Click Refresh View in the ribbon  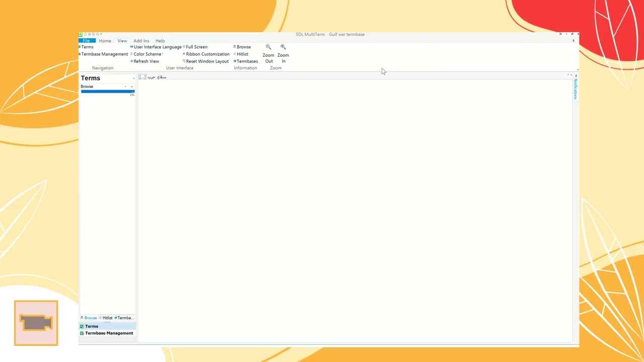point(145,61)
